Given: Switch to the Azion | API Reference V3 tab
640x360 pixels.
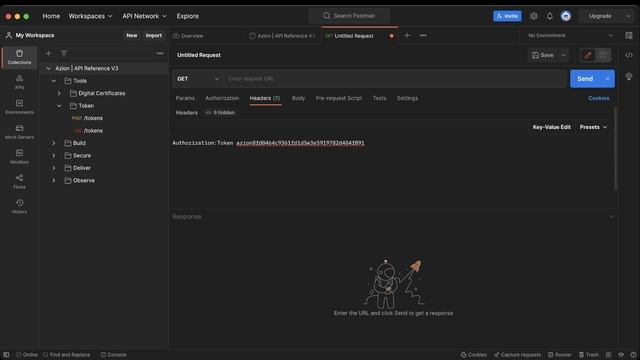Looking at the screenshot, I should 282,36.
